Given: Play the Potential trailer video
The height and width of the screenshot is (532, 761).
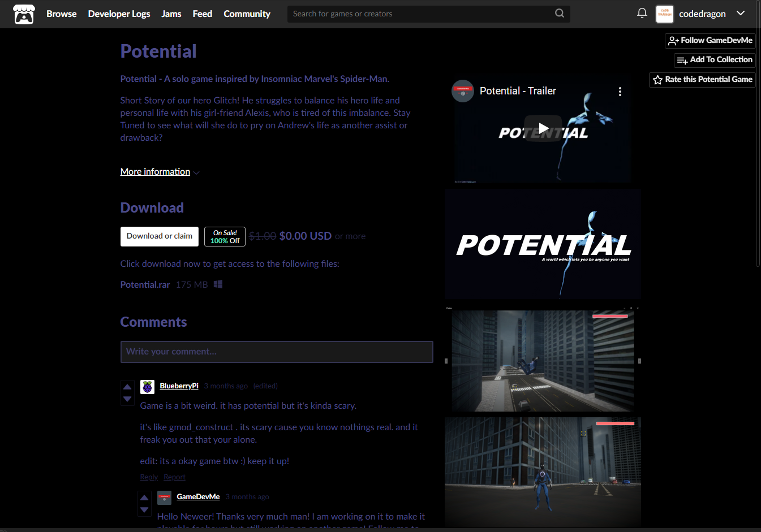Looking at the screenshot, I should pos(543,128).
